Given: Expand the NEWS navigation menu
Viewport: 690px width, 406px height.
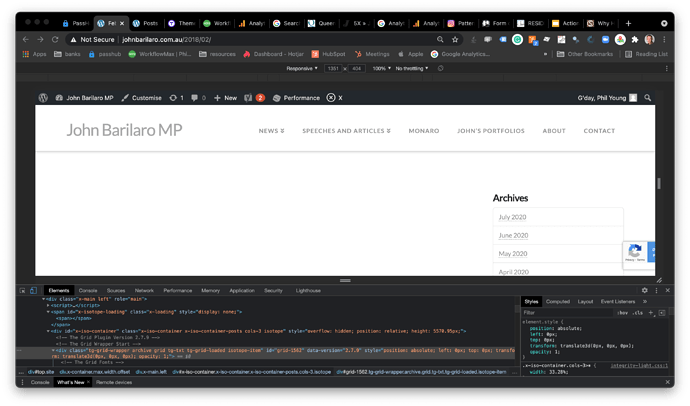Looking at the screenshot, I should tap(272, 131).
